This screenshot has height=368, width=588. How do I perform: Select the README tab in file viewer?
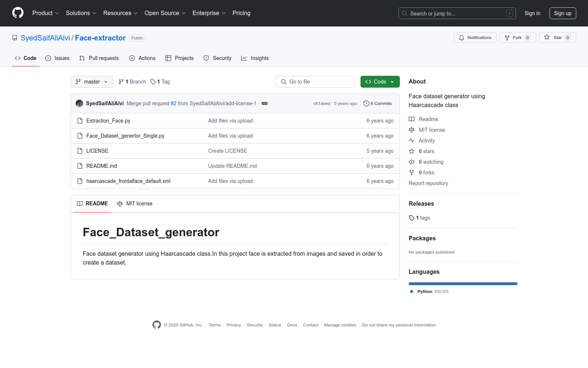pyautogui.click(x=92, y=204)
